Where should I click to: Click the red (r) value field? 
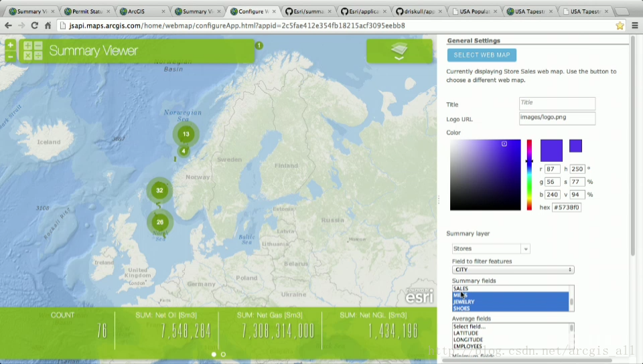553,169
